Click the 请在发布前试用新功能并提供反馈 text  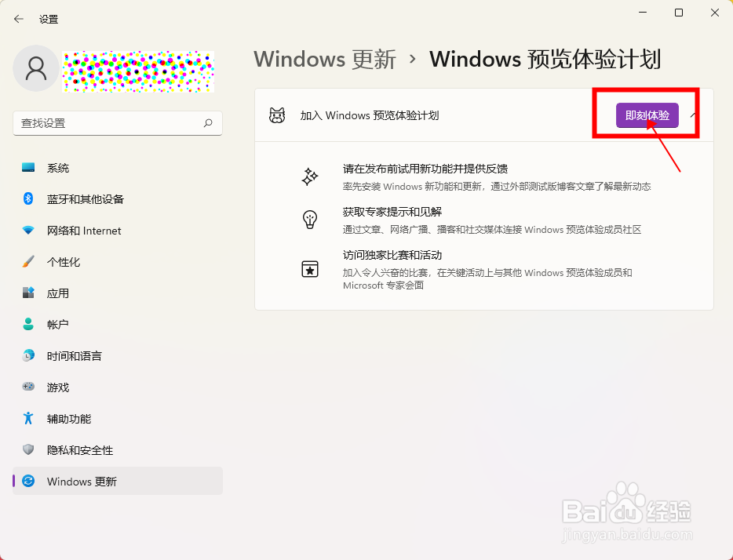[x=425, y=169]
